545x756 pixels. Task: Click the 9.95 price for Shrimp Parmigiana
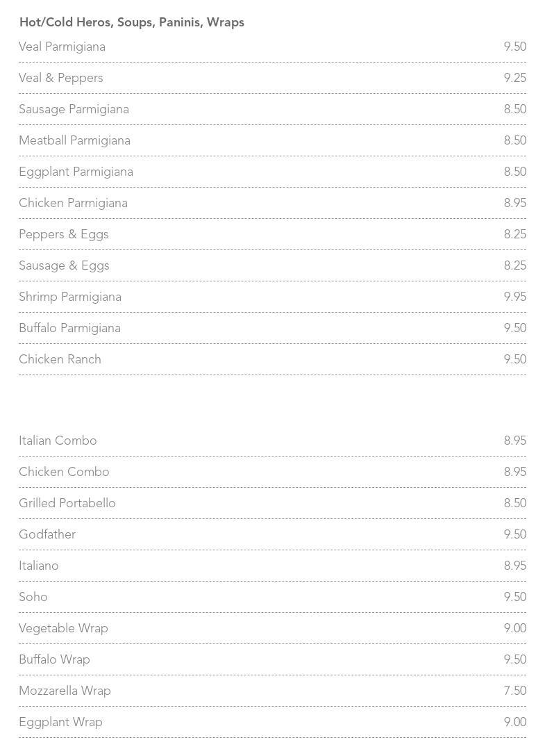pos(514,297)
